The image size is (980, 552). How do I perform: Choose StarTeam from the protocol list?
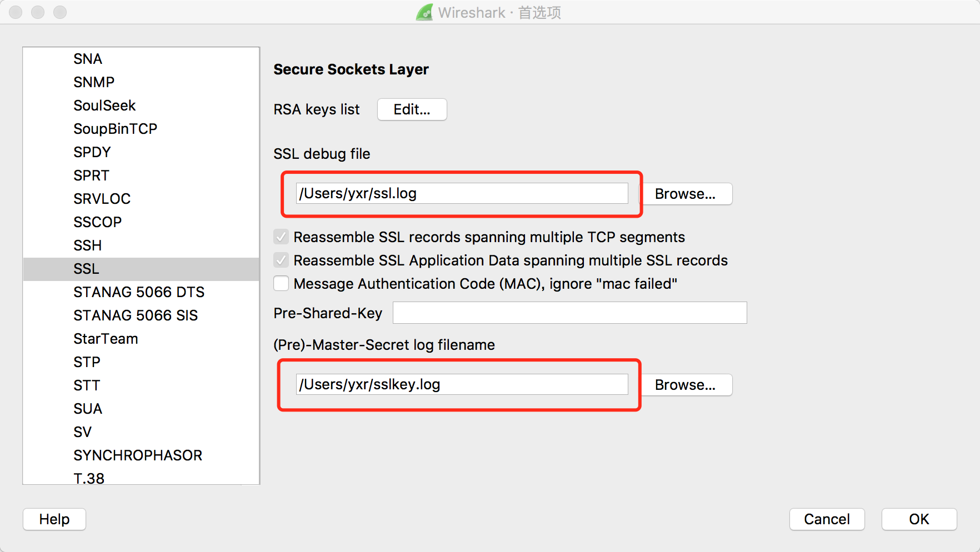coord(141,339)
